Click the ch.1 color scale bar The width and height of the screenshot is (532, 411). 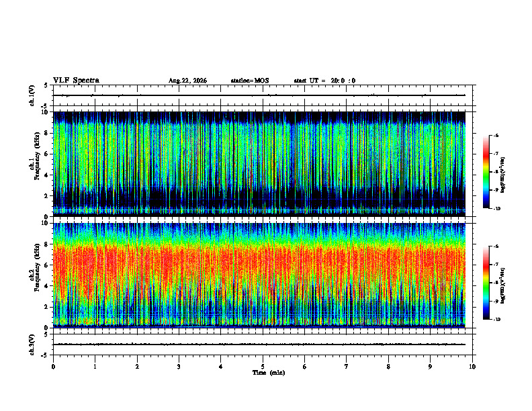coord(486,172)
